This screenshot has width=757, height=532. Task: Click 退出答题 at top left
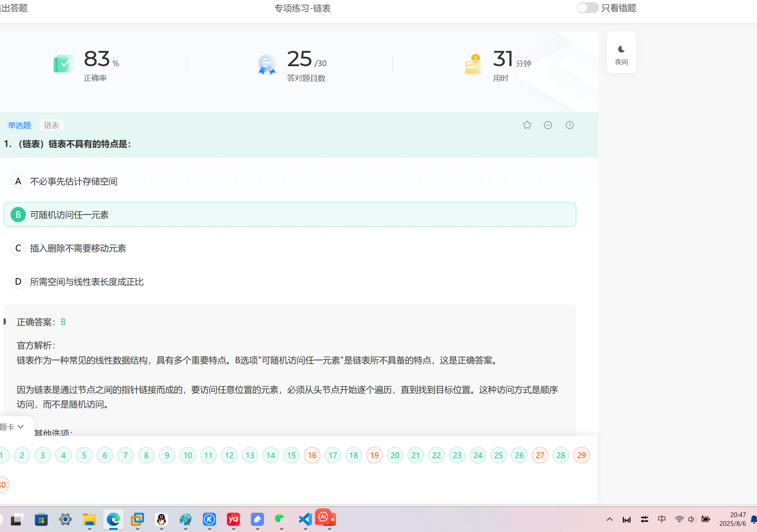(x=14, y=8)
